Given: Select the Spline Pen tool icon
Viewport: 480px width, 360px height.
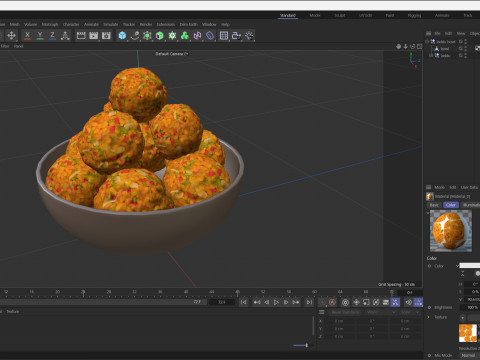Looking at the screenshot, I should tap(135, 35).
